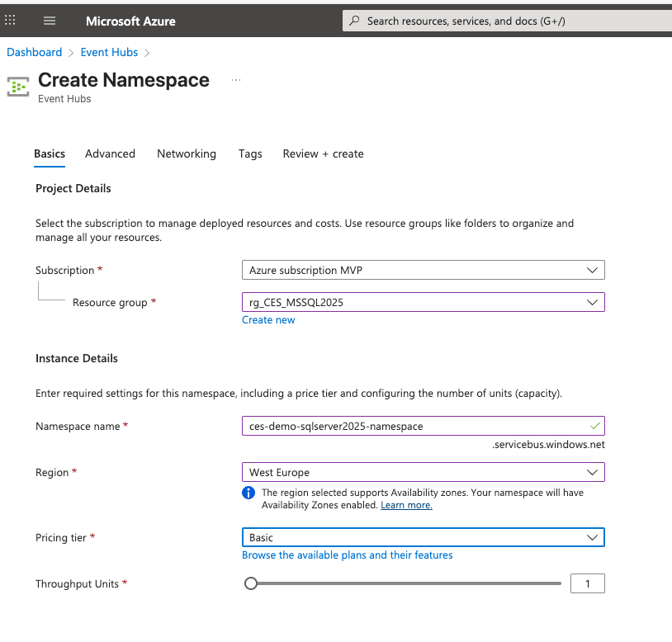Viewport: 672px width, 642px height.
Task: Expand the Subscription dropdown
Action: (591, 270)
